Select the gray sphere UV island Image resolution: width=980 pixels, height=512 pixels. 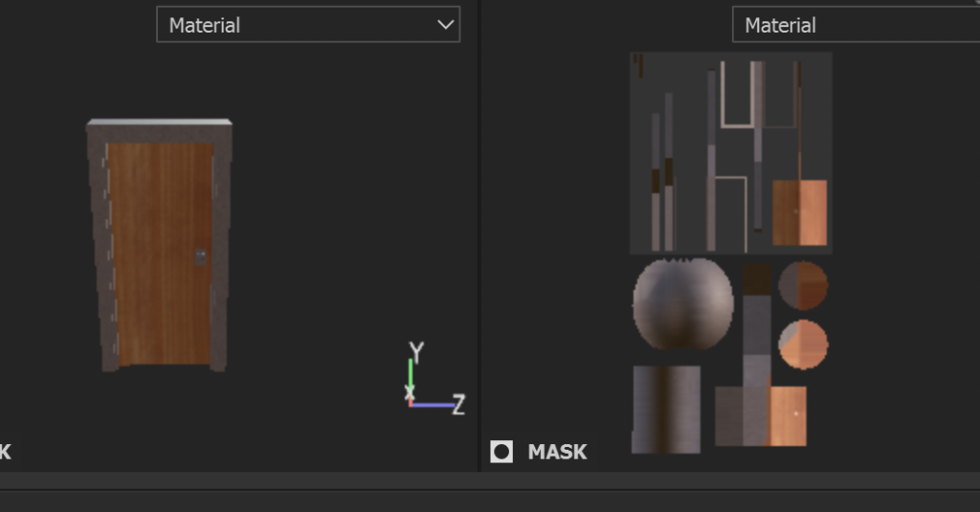pyautogui.click(x=682, y=303)
